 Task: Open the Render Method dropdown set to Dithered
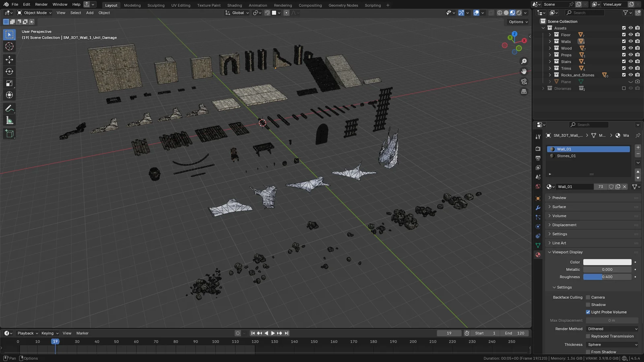pos(612,329)
